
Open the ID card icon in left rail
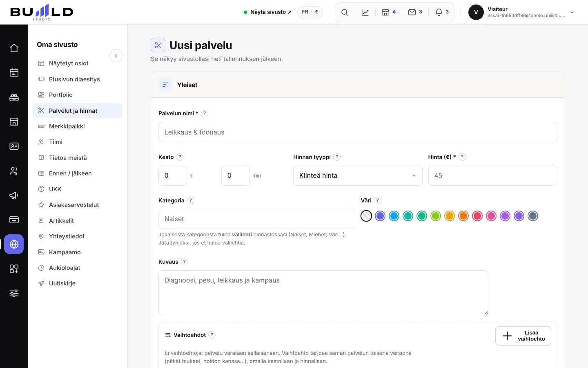click(14, 146)
